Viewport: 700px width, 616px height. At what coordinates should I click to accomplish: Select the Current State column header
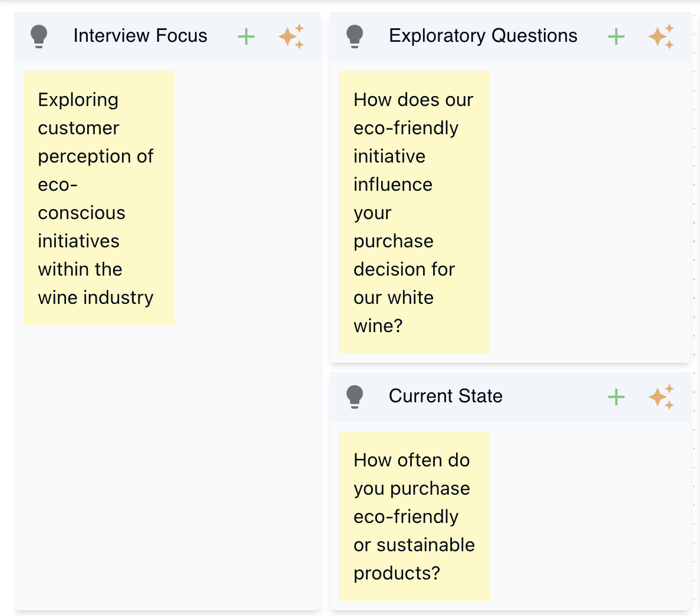pyautogui.click(x=445, y=396)
